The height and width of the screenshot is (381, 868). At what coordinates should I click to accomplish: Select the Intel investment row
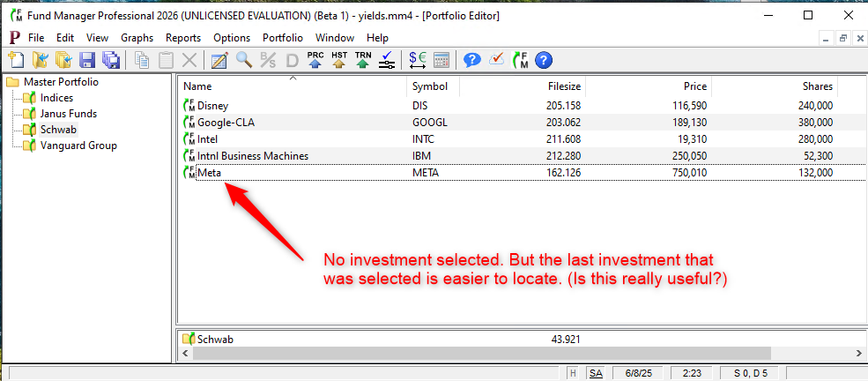coord(522,139)
